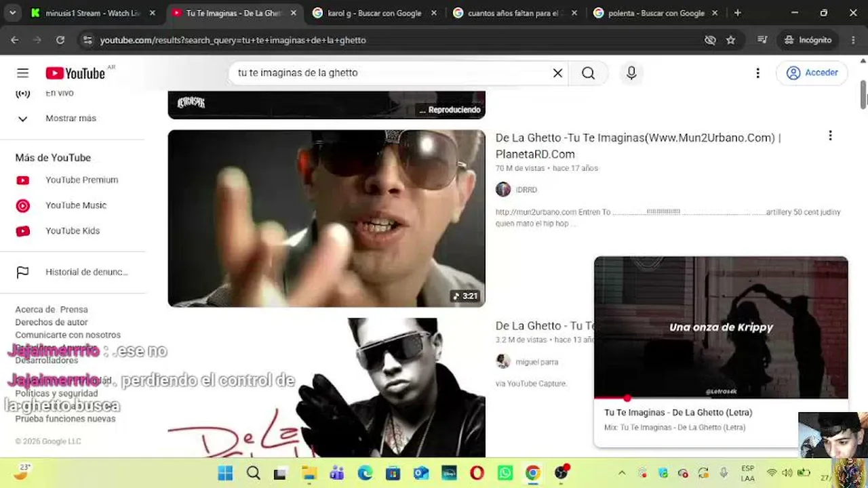This screenshot has height=488, width=868.
Task: Open the Windows Start menu
Action: tap(225, 473)
